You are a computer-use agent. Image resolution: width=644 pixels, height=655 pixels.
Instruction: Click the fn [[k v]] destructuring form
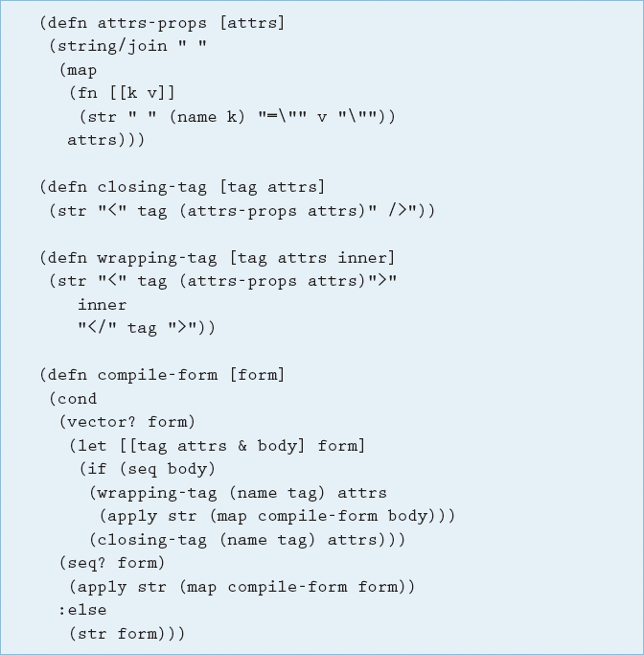coord(122,93)
